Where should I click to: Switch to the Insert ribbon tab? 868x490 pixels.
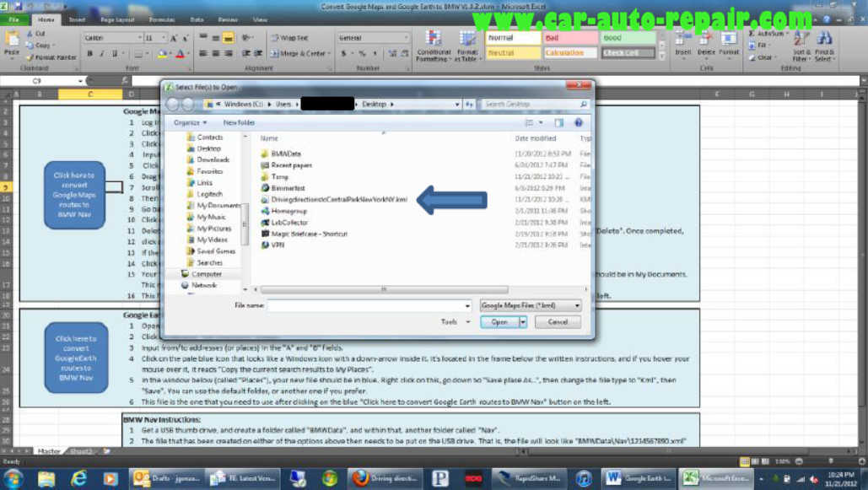point(77,19)
